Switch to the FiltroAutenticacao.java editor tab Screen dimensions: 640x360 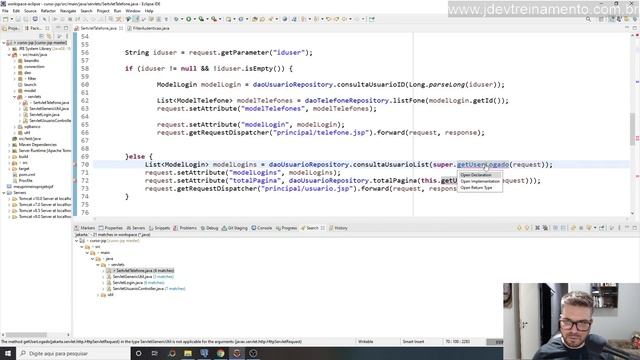(148, 28)
